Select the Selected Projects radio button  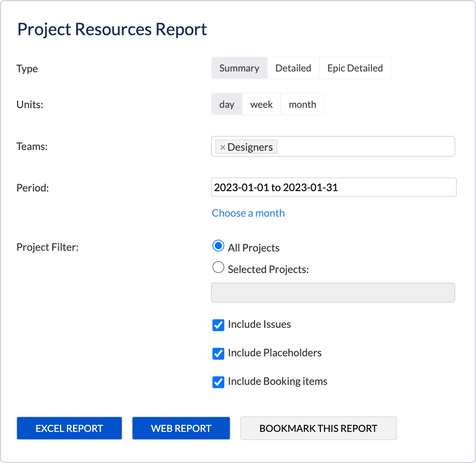pos(218,267)
